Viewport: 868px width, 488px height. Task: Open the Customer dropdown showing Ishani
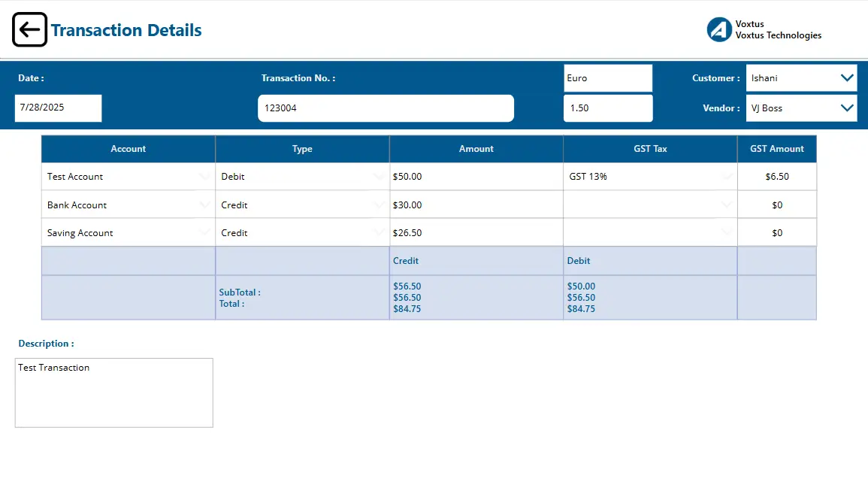click(x=801, y=78)
